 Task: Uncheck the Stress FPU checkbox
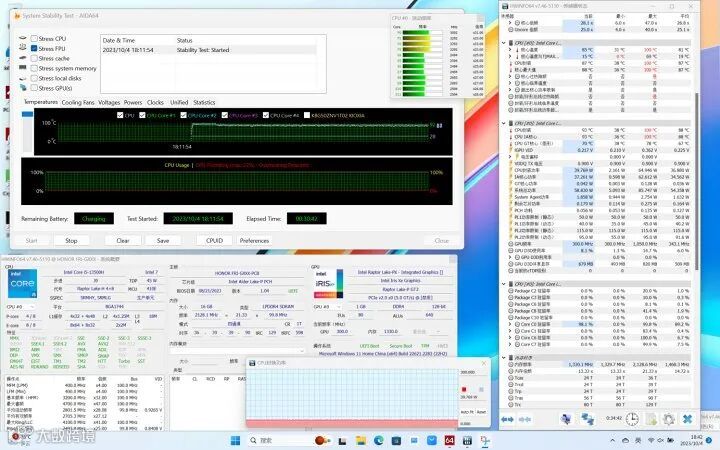[x=34, y=48]
